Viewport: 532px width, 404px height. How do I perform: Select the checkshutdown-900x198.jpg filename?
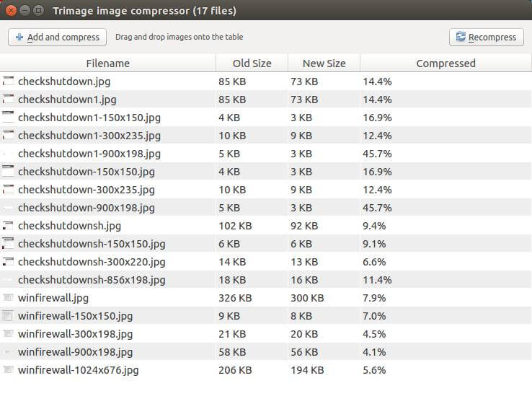(x=87, y=208)
